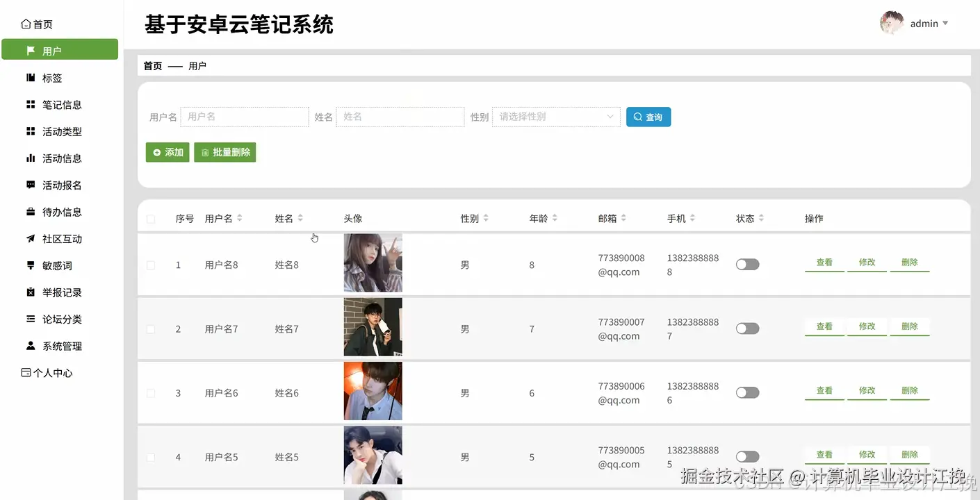Click the list icon beside 论坛分类
This screenshot has width=980, height=500.
(31, 319)
